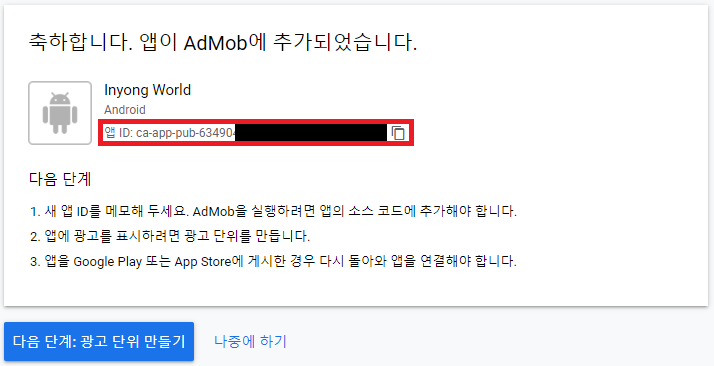Choose the 나중에 하기 link
This screenshot has height=366, width=714.
(x=250, y=341)
